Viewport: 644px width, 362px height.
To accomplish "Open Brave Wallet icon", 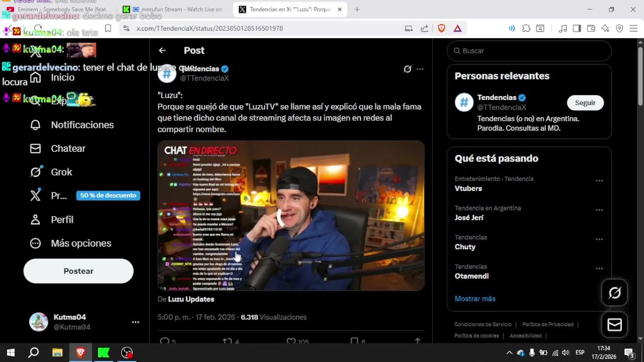I will pyautogui.click(x=591, y=29).
